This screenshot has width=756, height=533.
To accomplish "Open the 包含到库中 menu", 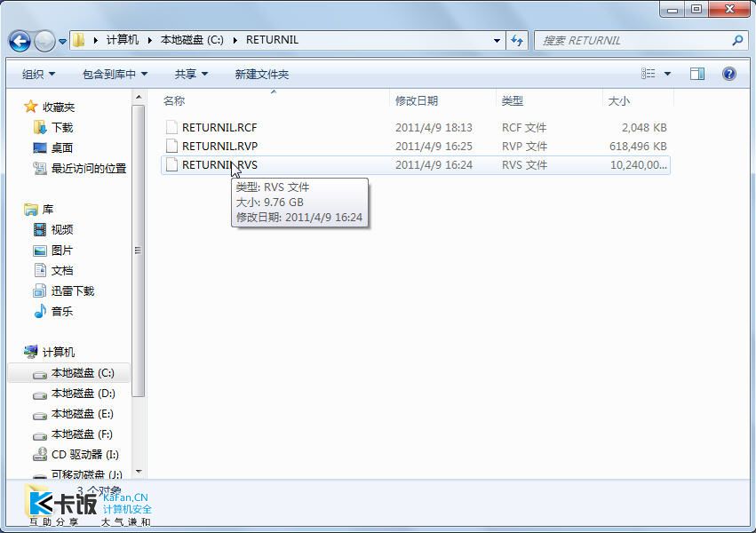I will tap(115, 75).
